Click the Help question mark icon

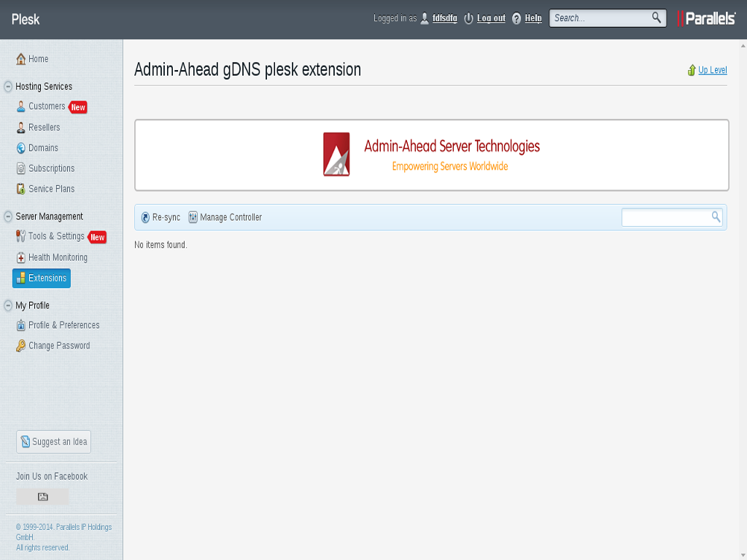516,18
